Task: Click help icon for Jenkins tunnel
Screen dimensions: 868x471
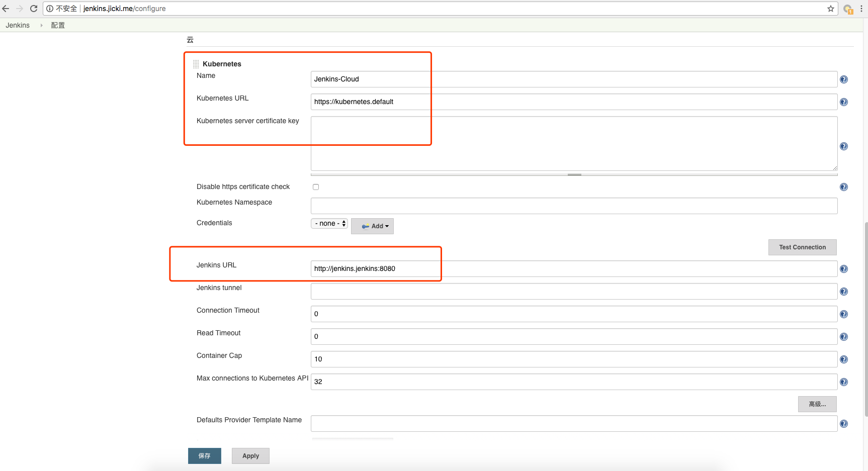Action: 844,292
